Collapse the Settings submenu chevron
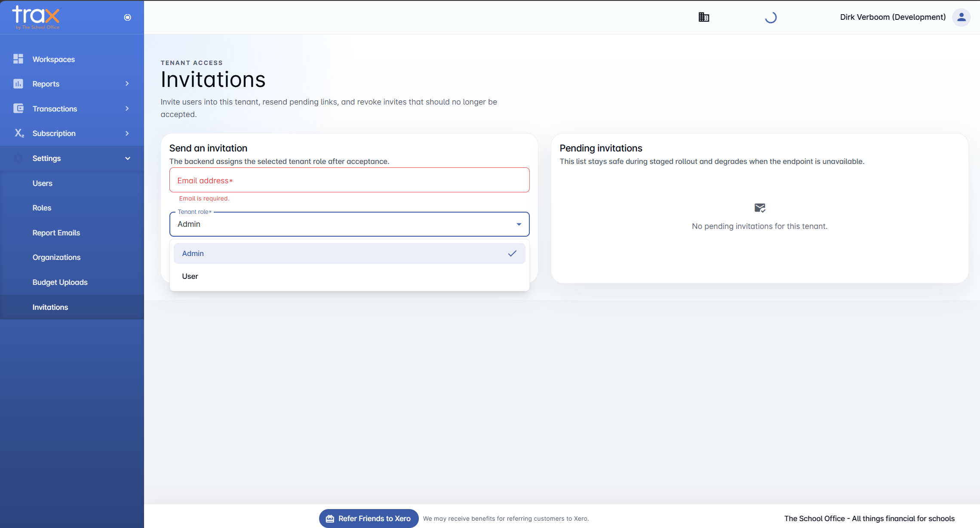 coord(127,158)
